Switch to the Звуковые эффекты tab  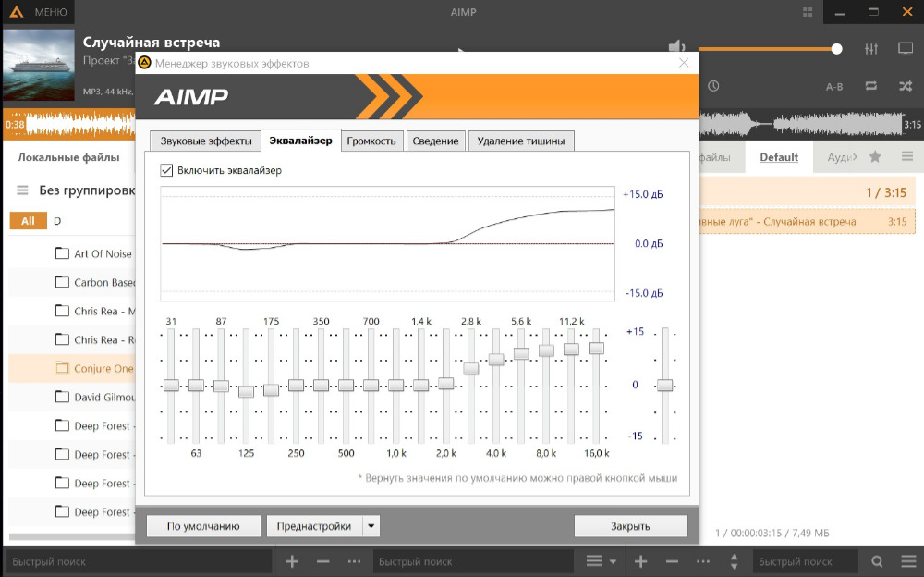206,141
